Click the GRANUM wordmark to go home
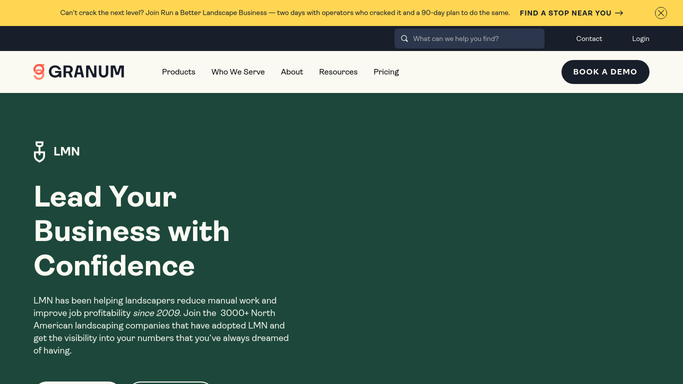Image resolution: width=683 pixels, height=384 pixels. tap(86, 72)
